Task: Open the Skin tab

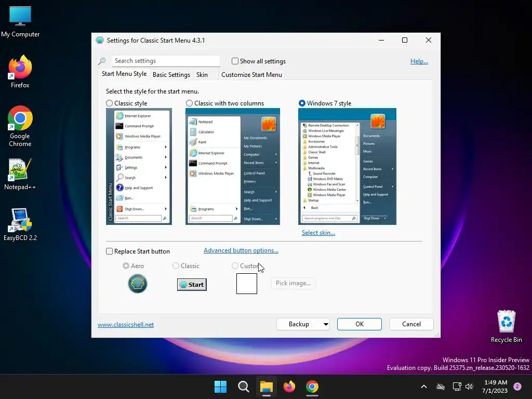Action: click(x=202, y=75)
